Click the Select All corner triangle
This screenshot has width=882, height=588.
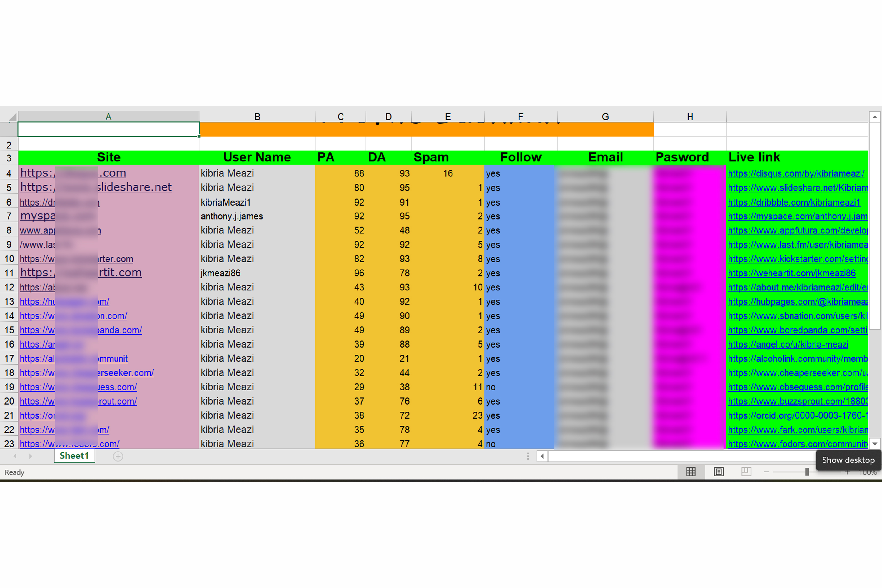pos(12,117)
